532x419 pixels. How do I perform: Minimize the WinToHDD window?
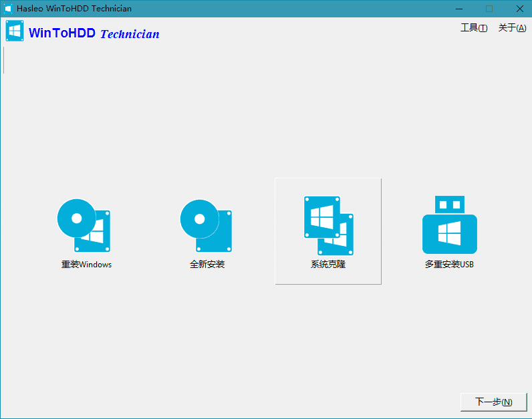tap(459, 9)
